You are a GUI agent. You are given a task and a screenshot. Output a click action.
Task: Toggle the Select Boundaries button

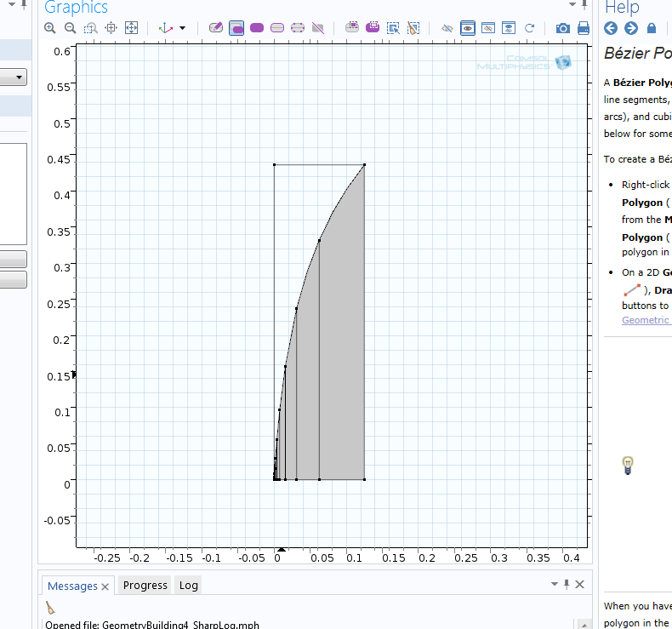click(x=277, y=28)
